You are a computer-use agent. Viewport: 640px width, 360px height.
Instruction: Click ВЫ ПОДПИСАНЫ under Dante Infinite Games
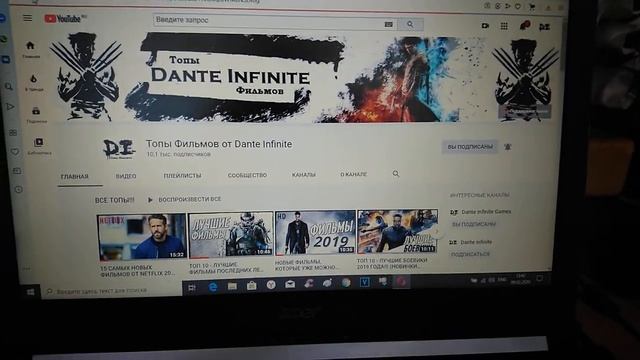(x=474, y=224)
